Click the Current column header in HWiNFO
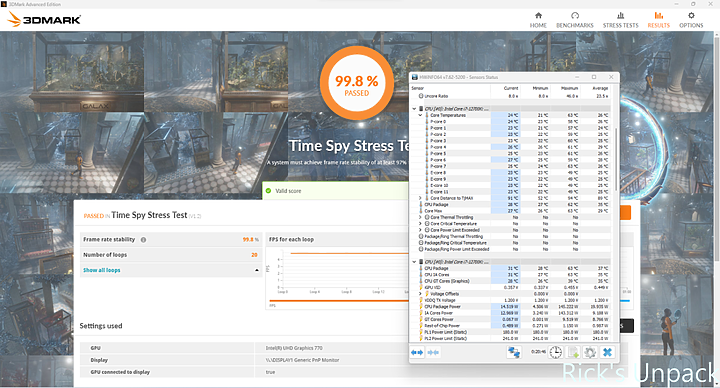The image size is (720, 388). (x=505, y=88)
